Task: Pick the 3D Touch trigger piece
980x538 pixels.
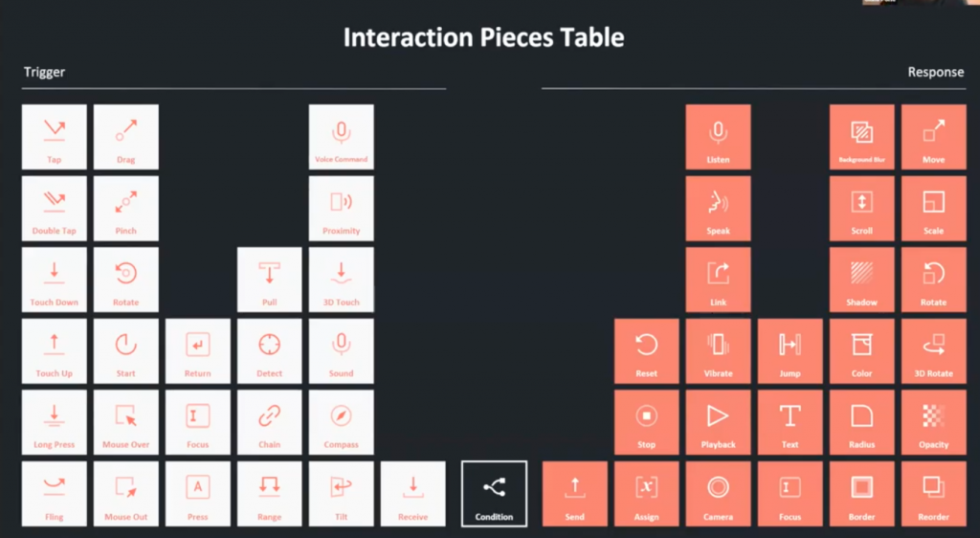Action: pyautogui.click(x=342, y=280)
